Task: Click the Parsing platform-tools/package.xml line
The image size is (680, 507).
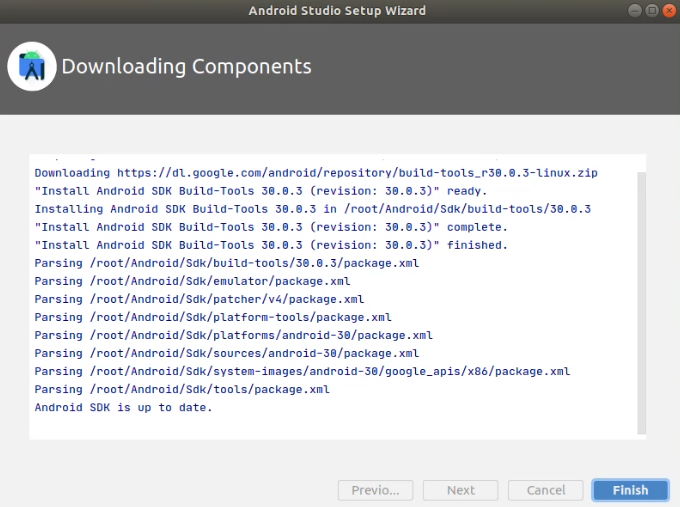Action: [213, 317]
